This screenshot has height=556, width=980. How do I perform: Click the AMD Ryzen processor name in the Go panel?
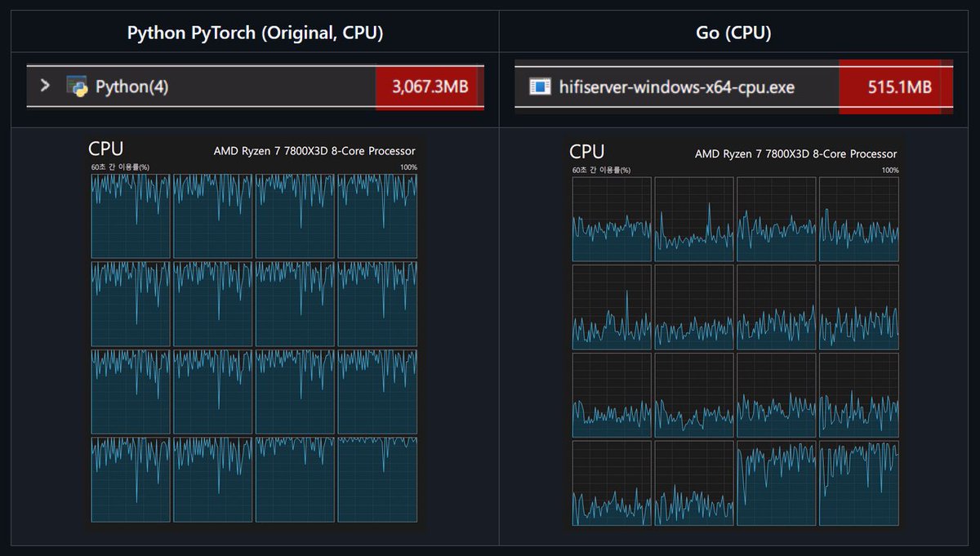coord(795,154)
